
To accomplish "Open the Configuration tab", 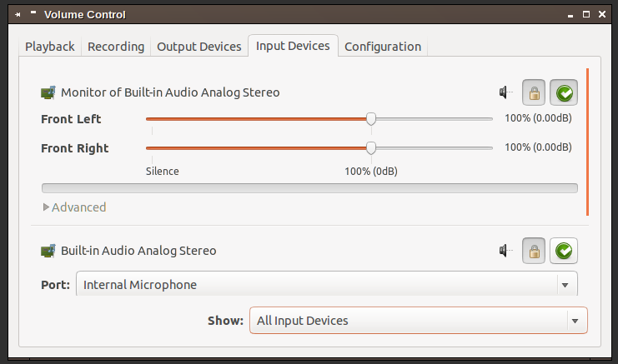I will pos(383,47).
